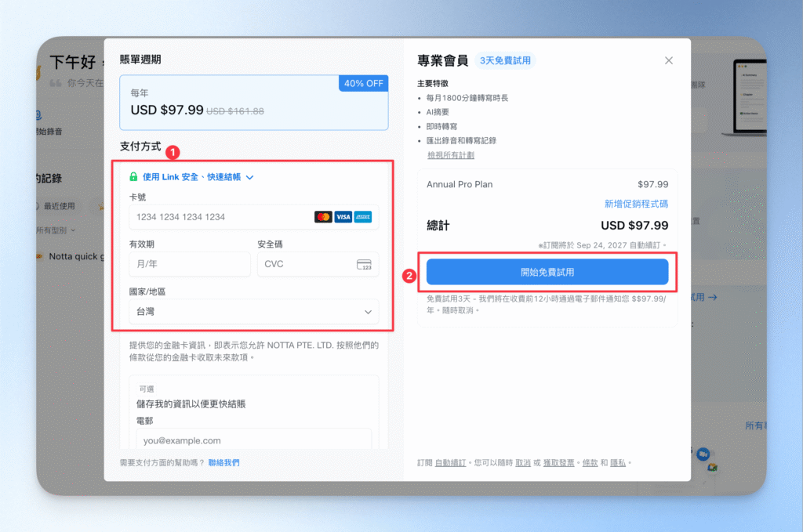Image resolution: width=803 pixels, height=532 pixels.
Task: Add a promo code via 新增促銷程式碼
Action: (x=636, y=204)
